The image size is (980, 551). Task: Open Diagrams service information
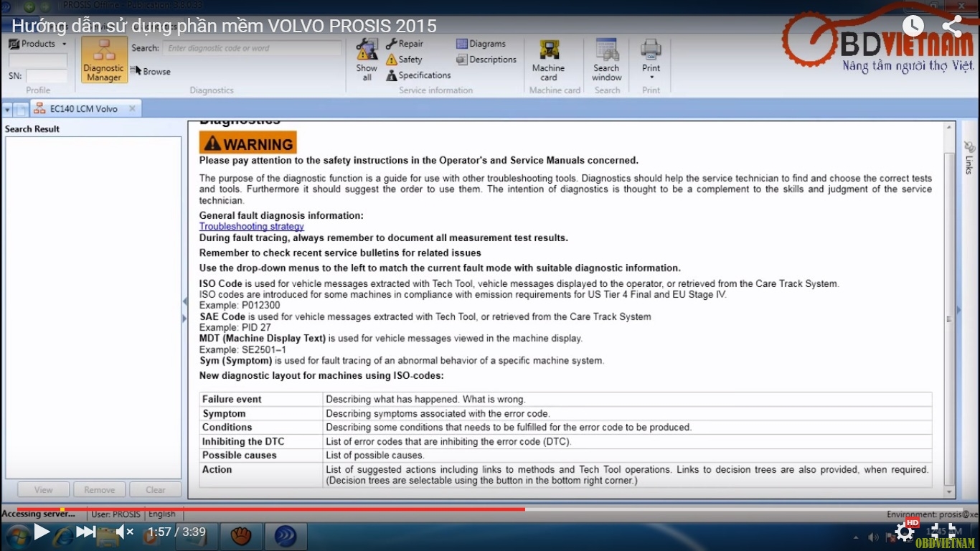(x=481, y=44)
